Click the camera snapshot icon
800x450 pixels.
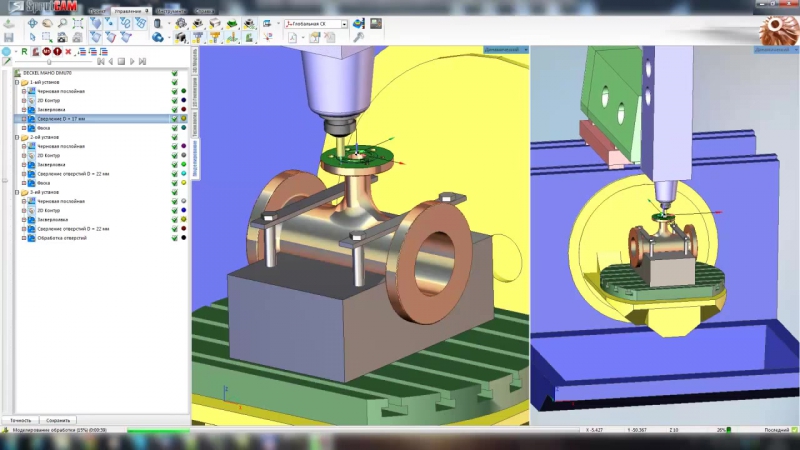coord(62,37)
